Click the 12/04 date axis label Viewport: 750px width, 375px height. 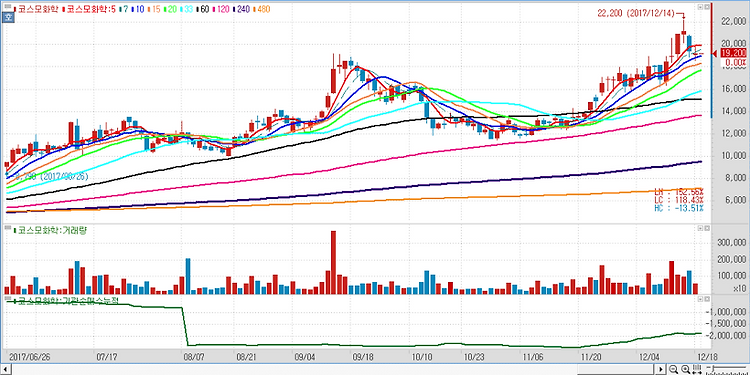[x=650, y=357]
